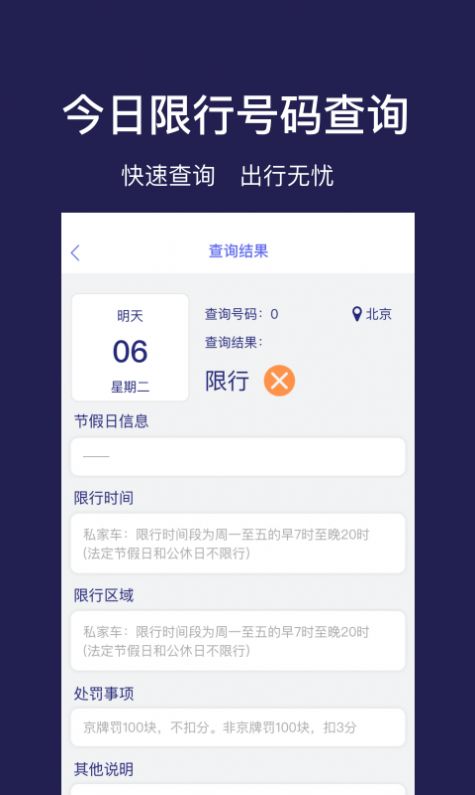The height and width of the screenshot is (795, 475).
Task: Tap the 限行 result text
Action: [227, 380]
